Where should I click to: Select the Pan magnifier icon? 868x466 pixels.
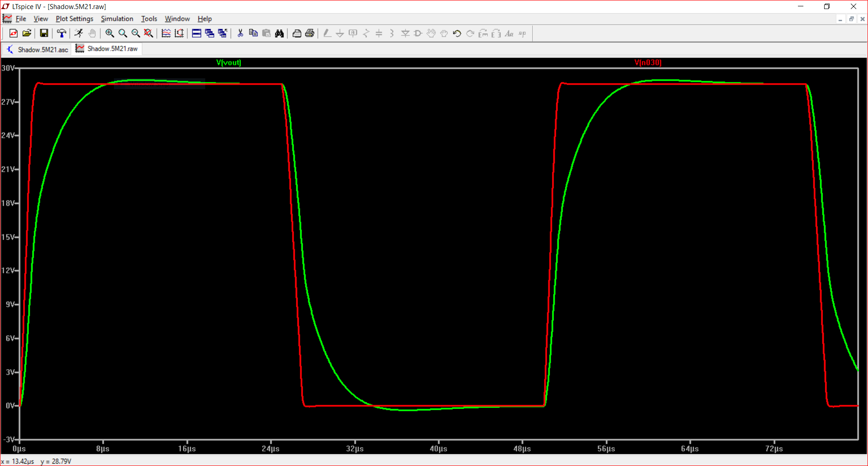[123, 33]
